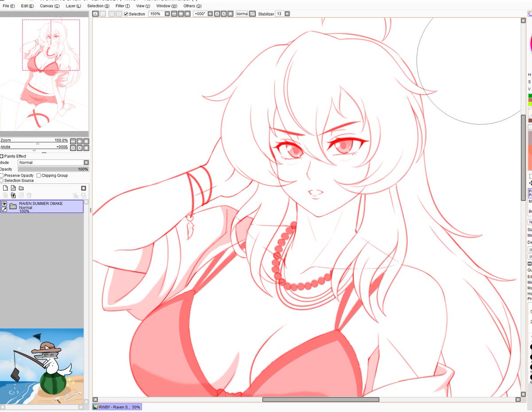This screenshot has width=532, height=412.
Task: Click the Merge Down layer icon
Action: click(x=13, y=195)
